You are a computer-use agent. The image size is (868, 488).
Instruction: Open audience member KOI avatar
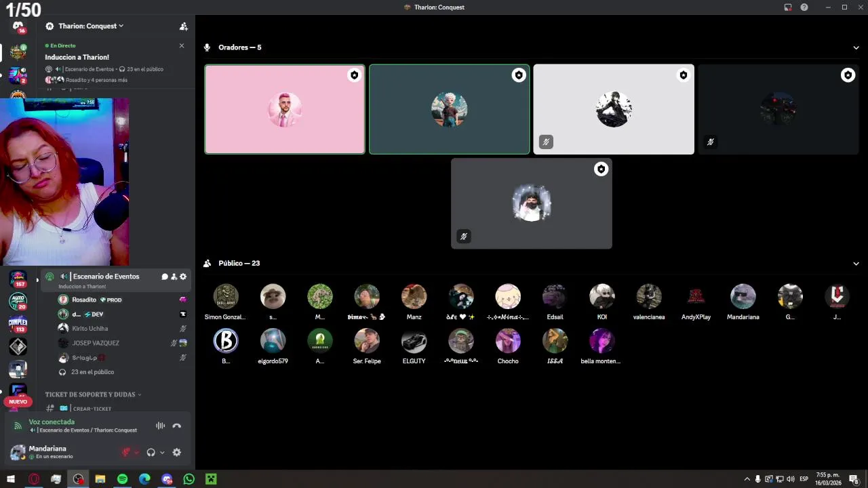coord(602,296)
